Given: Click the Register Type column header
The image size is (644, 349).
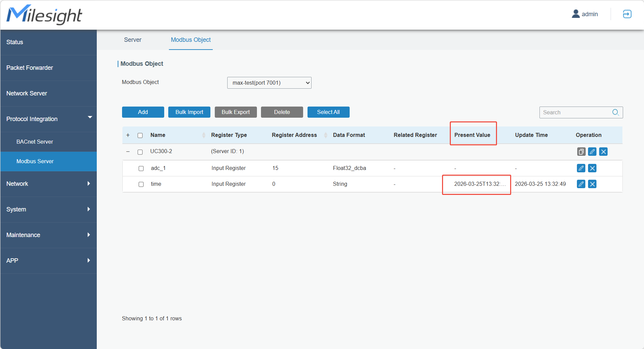Looking at the screenshot, I should [x=229, y=135].
